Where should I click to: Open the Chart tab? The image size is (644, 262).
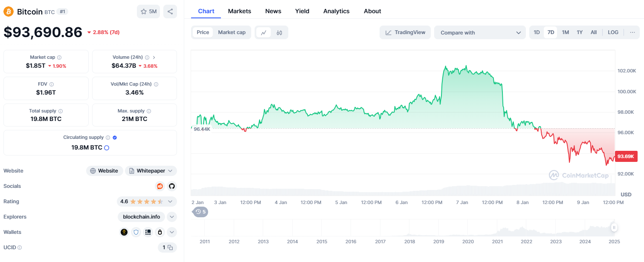click(x=206, y=11)
